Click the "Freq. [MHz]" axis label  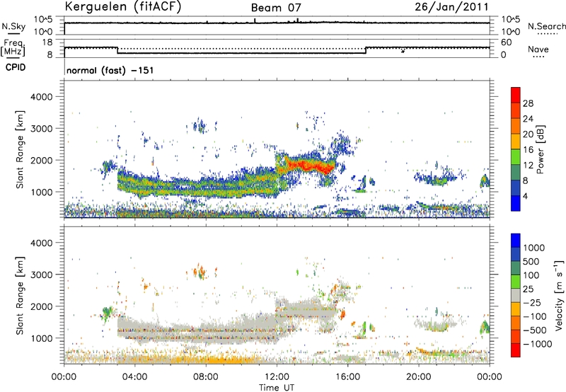pos(13,48)
